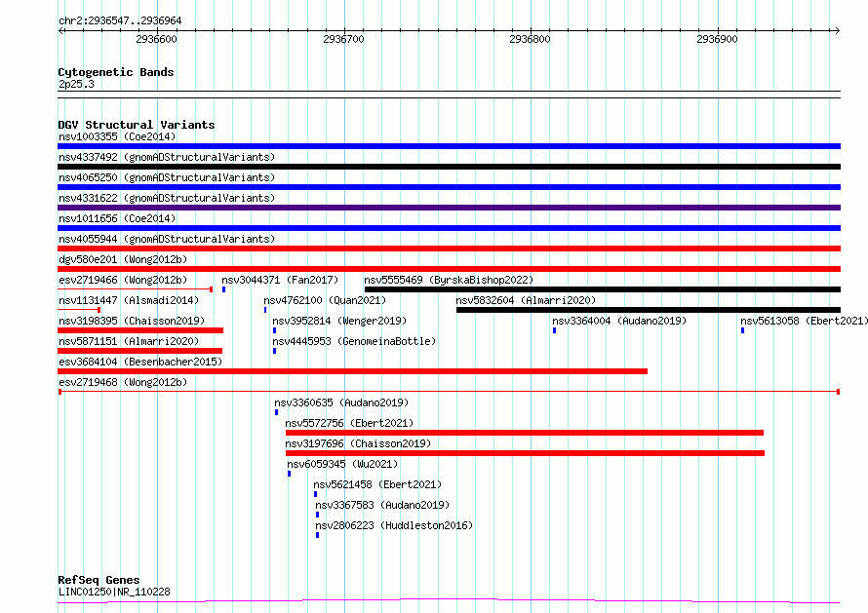Open nsv3360635 (Audano2019) label
Screen dimensions: 868x613
tap(341, 402)
